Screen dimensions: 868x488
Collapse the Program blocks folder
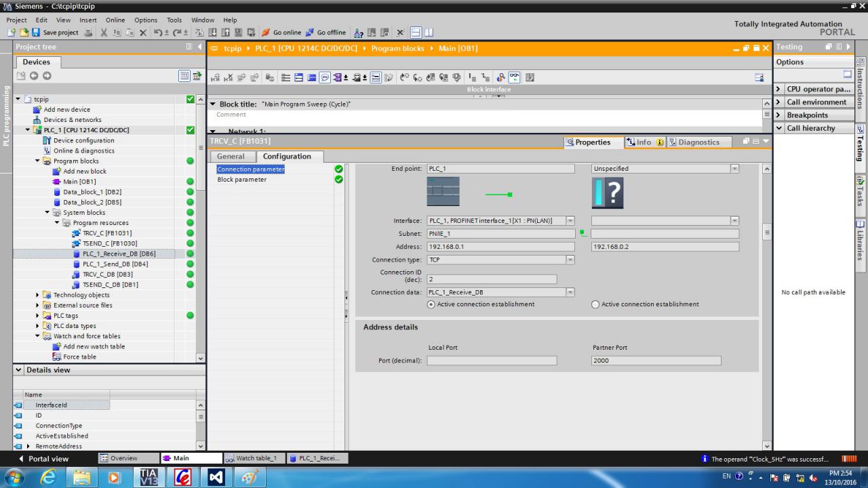click(38, 161)
